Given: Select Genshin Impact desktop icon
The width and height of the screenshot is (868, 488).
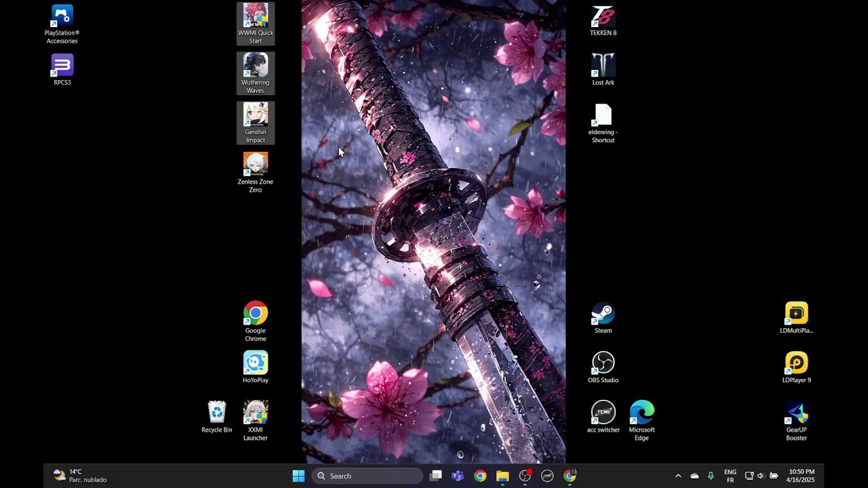Looking at the screenshot, I should (x=256, y=123).
